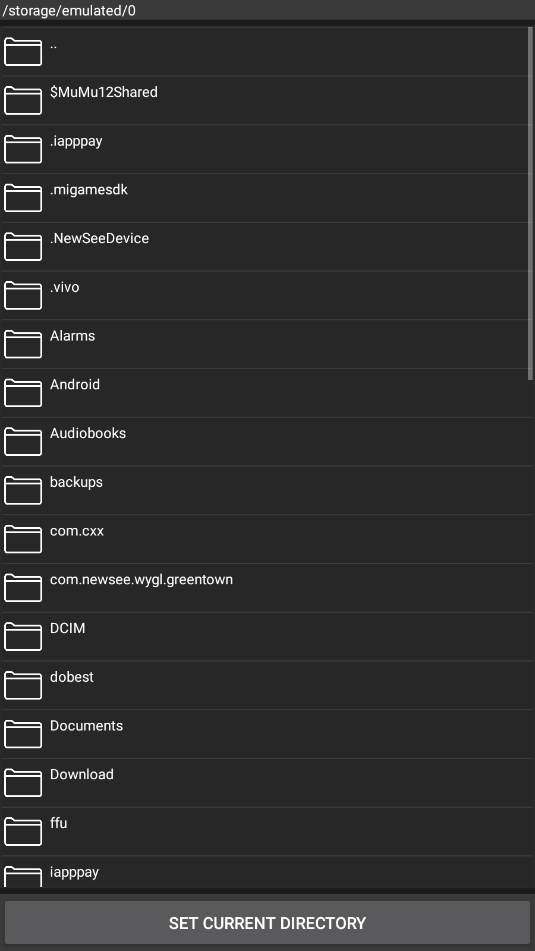
Task: Open the com.cxx folder
Action: [267, 539]
